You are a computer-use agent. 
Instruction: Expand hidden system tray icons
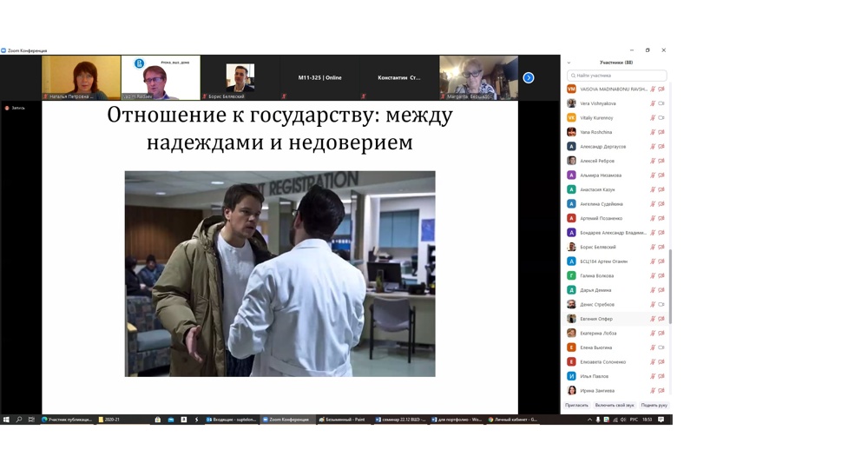click(589, 420)
